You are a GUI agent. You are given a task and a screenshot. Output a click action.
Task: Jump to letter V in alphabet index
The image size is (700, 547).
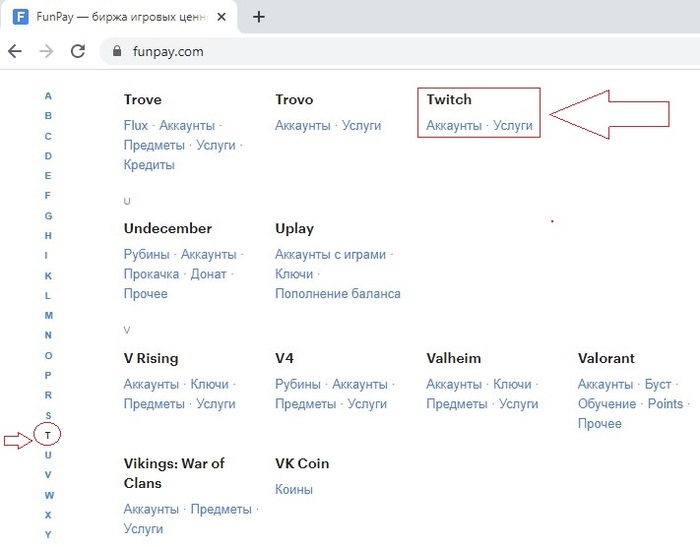(48, 475)
